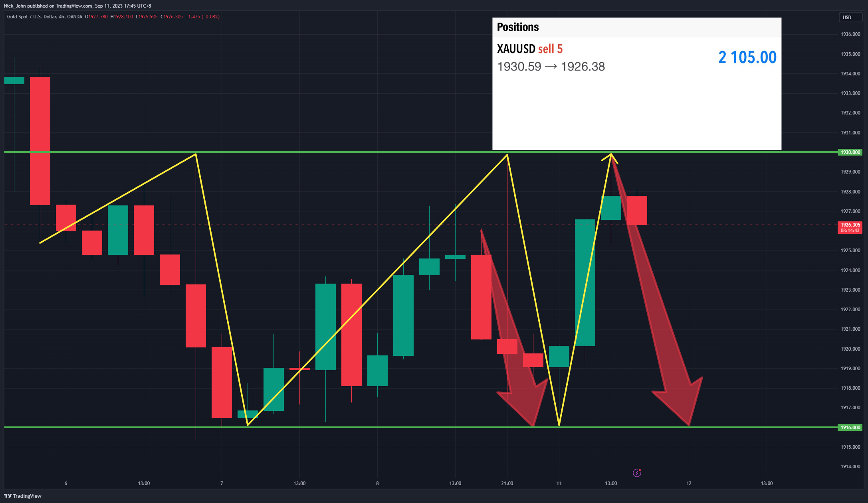Click the TradingView logo at bottom left
Screen dimensions: 868x503
(x=23, y=496)
